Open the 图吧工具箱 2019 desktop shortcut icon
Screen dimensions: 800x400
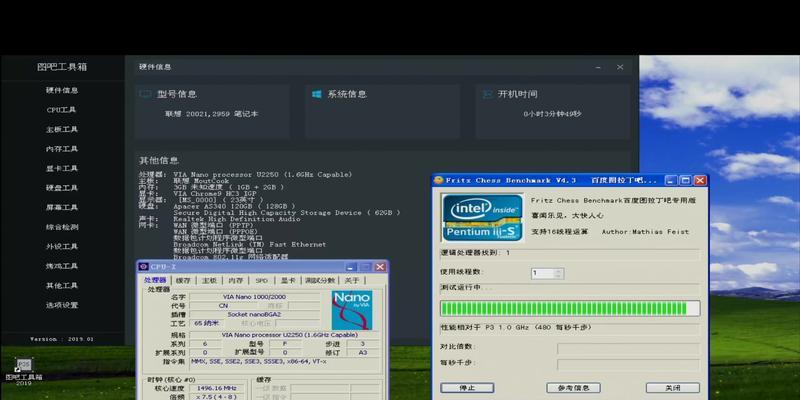click(23, 366)
